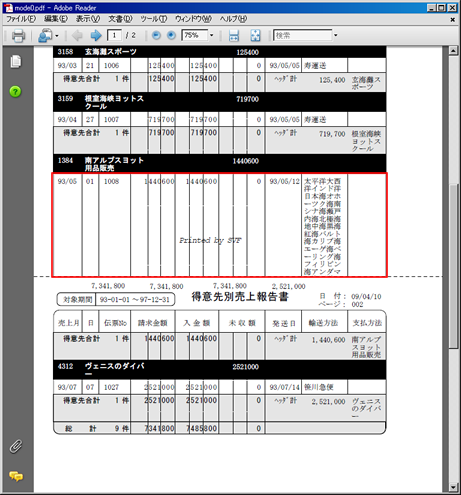Click report title 得意先別売上報告書
461x495 pixels.
click(240, 296)
